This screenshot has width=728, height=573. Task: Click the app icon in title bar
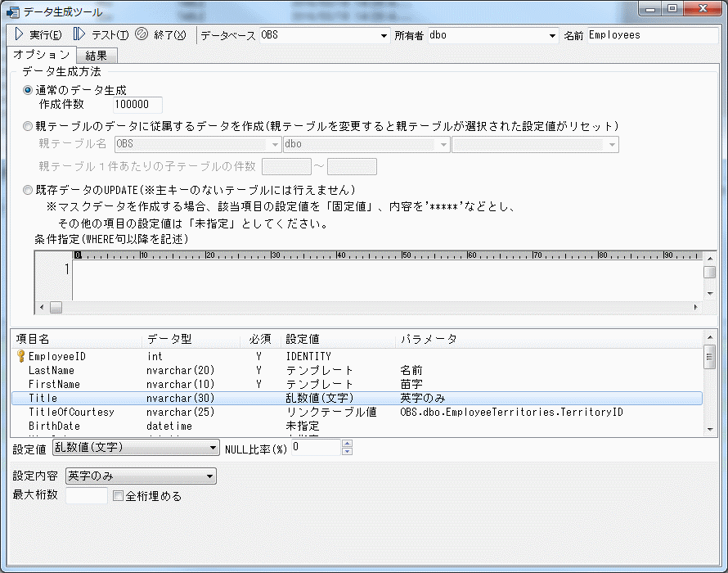pyautogui.click(x=12, y=11)
